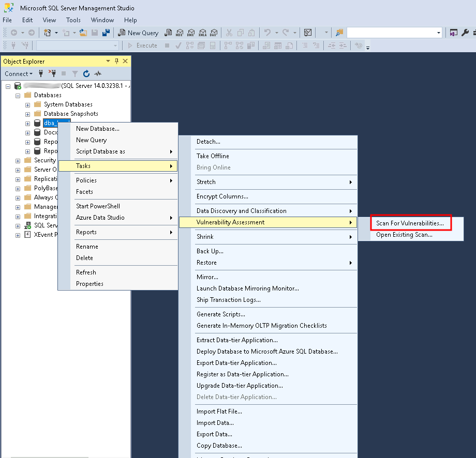This screenshot has width=476, height=458.
Task: Choose Take Offline in the Tasks submenu
Action: coord(268,156)
